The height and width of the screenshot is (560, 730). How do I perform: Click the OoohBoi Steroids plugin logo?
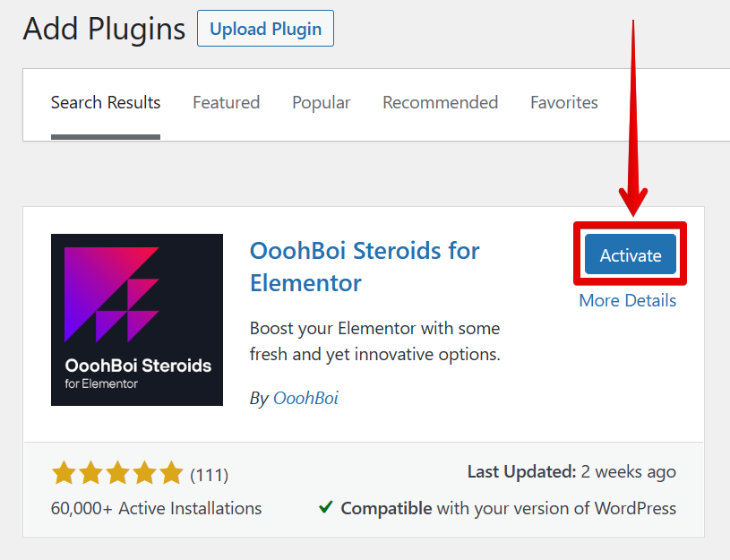click(137, 320)
